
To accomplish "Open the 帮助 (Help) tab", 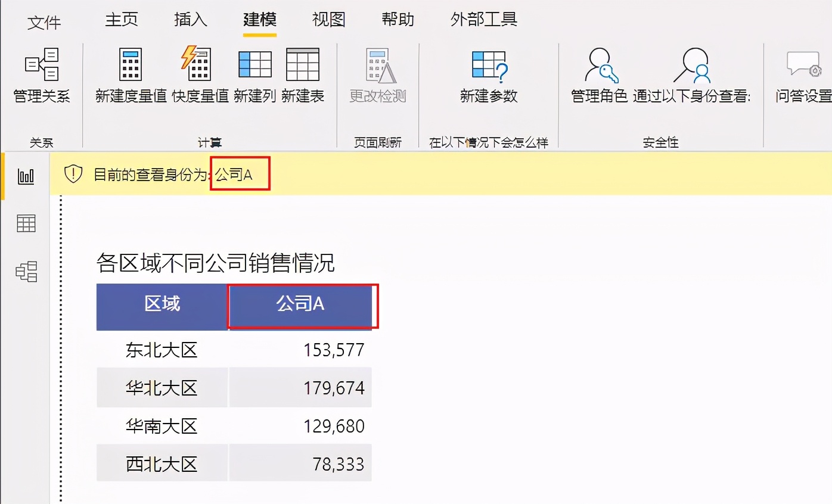I will pos(398,20).
